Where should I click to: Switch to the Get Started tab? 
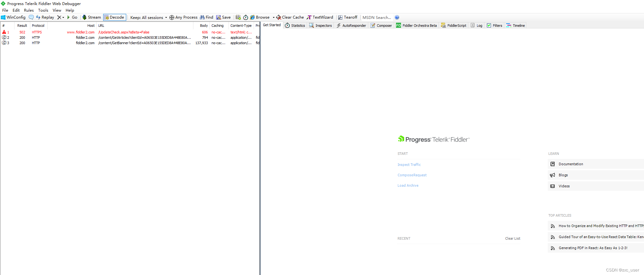pyautogui.click(x=272, y=25)
